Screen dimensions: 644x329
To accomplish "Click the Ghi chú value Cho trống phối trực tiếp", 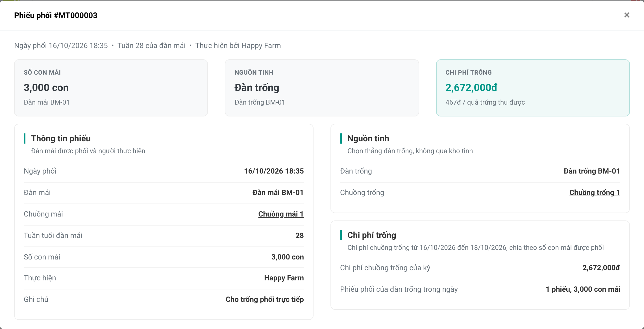I will pos(265,299).
